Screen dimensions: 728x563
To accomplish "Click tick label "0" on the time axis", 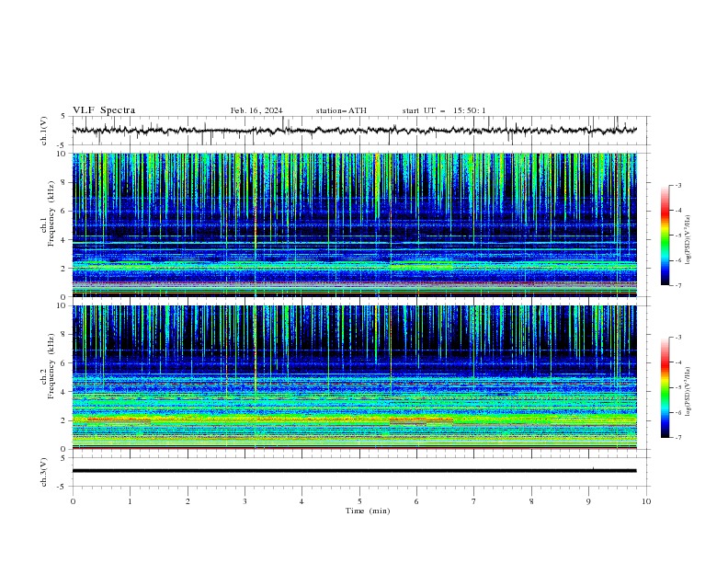I will point(73,501).
